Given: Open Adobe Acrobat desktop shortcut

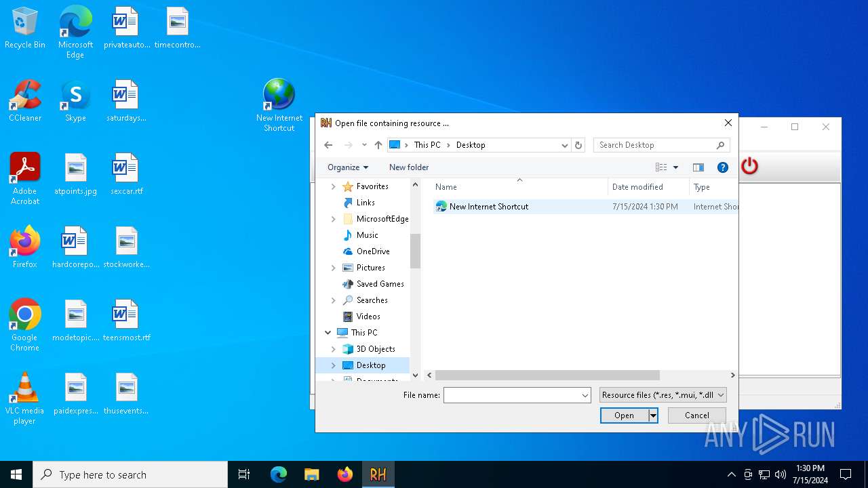Looking at the screenshot, I should pyautogui.click(x=25, y=178).
